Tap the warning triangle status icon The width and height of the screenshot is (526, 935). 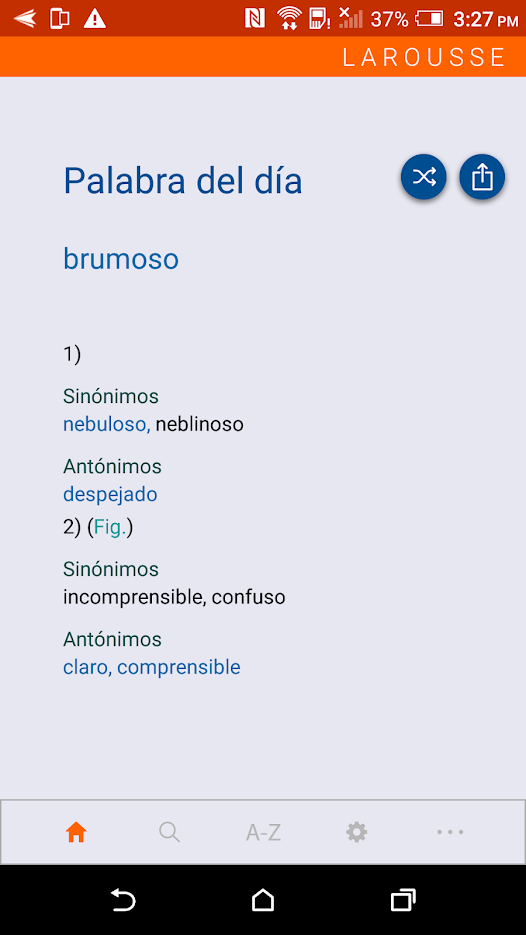(x=94, y=19)
